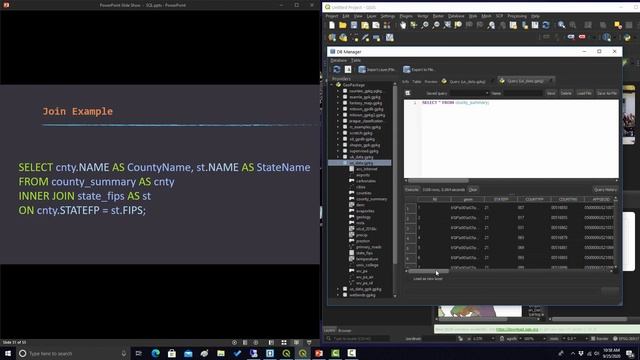This screenshot has height=360, width=640.
Task: Open the PowerPoint taskbar icon
Action: (319, 353)
